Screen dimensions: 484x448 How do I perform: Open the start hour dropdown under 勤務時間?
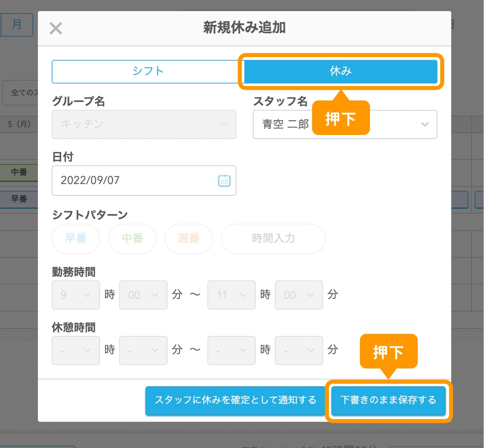click(76, 295)
